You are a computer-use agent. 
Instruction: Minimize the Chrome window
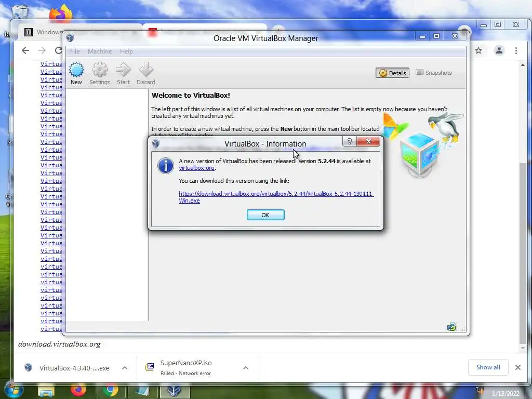tap(484, 25)
